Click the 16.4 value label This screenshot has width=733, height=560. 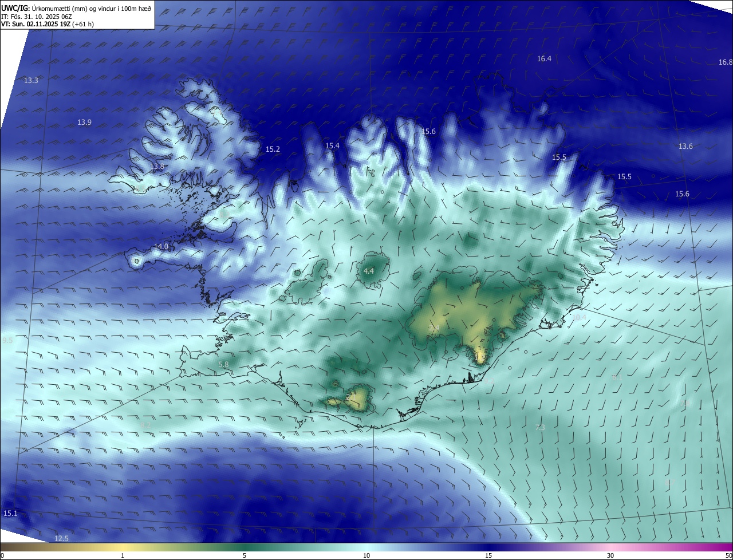544,59
